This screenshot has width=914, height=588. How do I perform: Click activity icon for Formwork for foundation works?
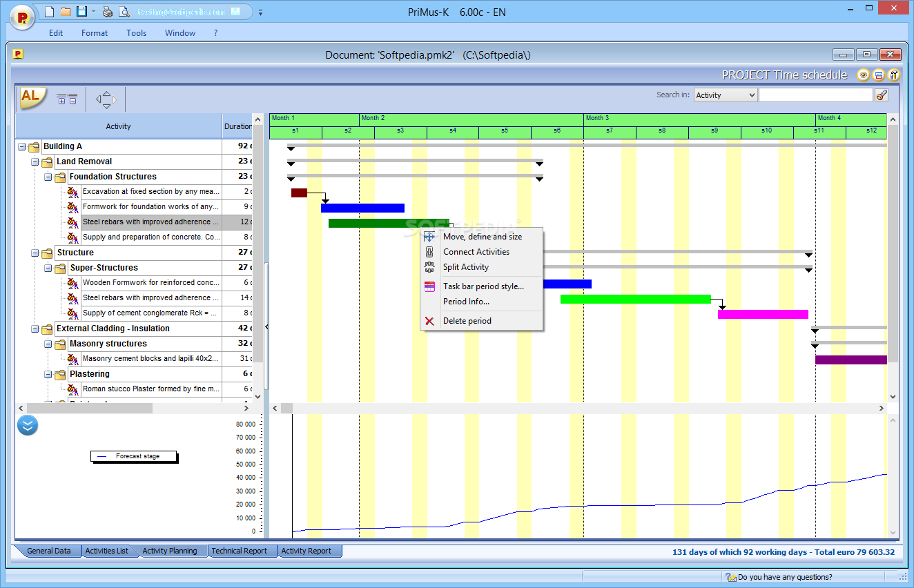[72, 207]
